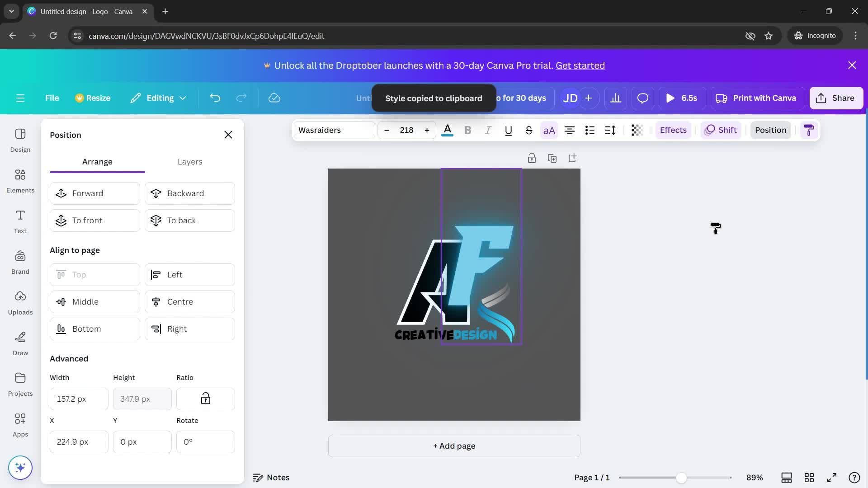Edit the X position input field
The image size is (868, 488).
coord(78,441)
